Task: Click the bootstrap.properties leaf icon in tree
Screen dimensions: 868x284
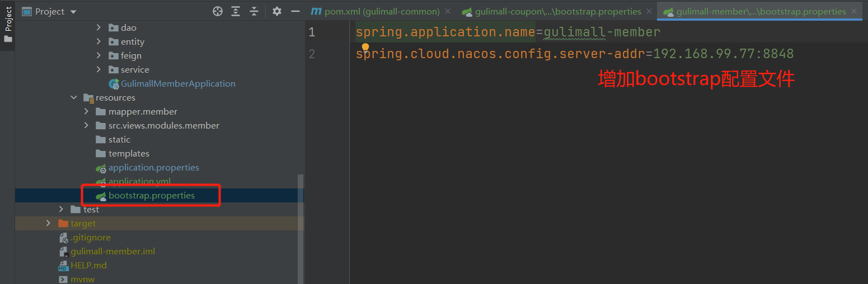Action: point(101,196)
